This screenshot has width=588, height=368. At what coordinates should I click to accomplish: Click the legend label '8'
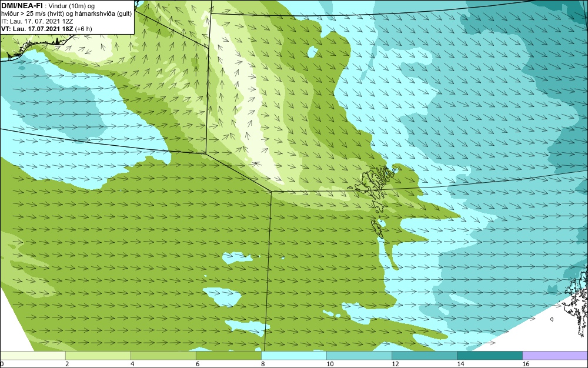[263, 364]
